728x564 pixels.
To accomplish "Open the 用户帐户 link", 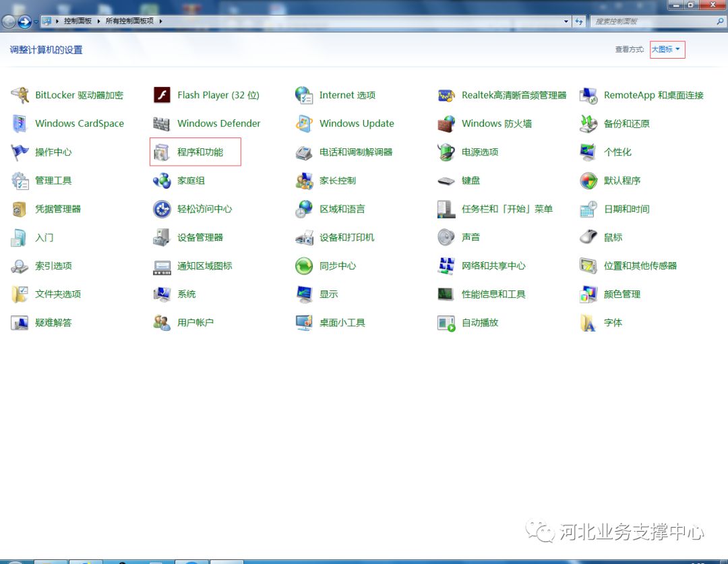I will pos(195,323).
